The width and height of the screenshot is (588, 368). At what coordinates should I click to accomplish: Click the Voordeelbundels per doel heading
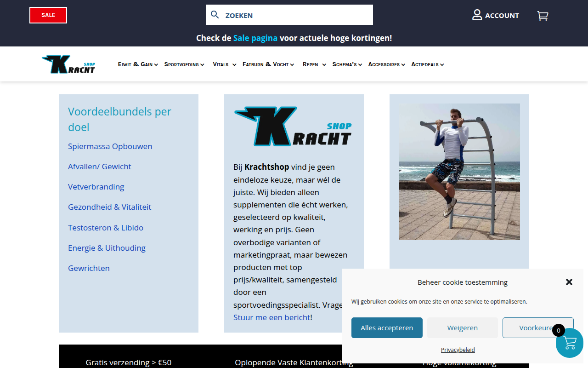120,119
